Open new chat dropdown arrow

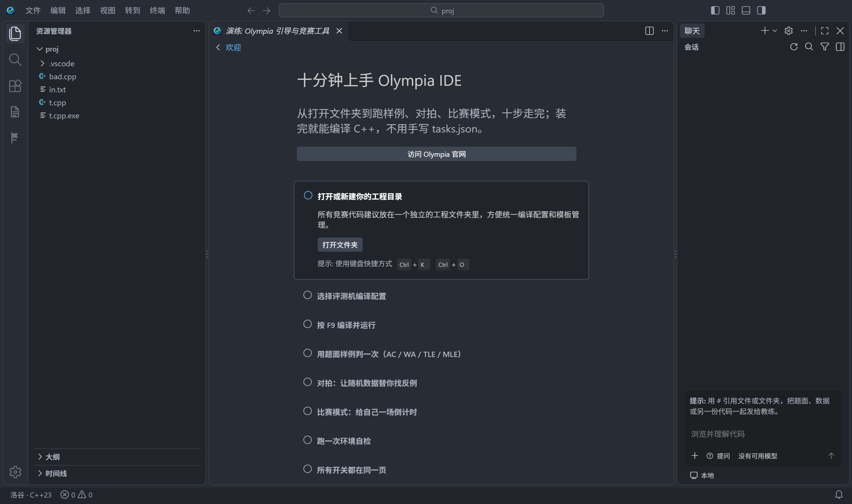[775, 31]
